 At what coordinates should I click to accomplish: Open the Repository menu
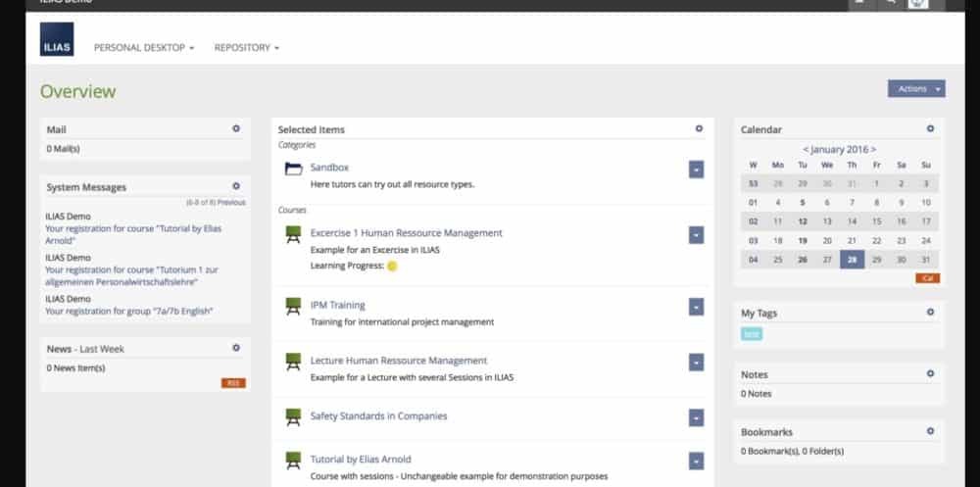[x=247, y=47]
